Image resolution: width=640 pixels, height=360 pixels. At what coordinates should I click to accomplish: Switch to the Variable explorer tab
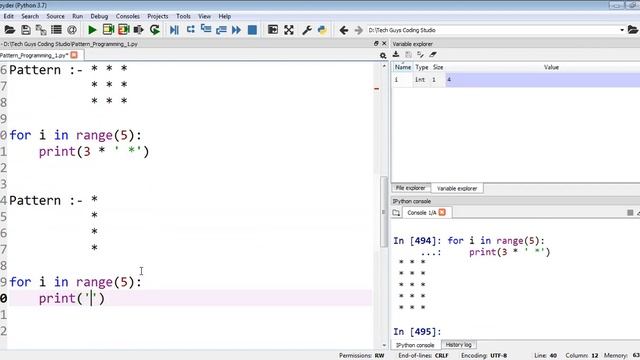pyautogui.click(x=457, y=188)
